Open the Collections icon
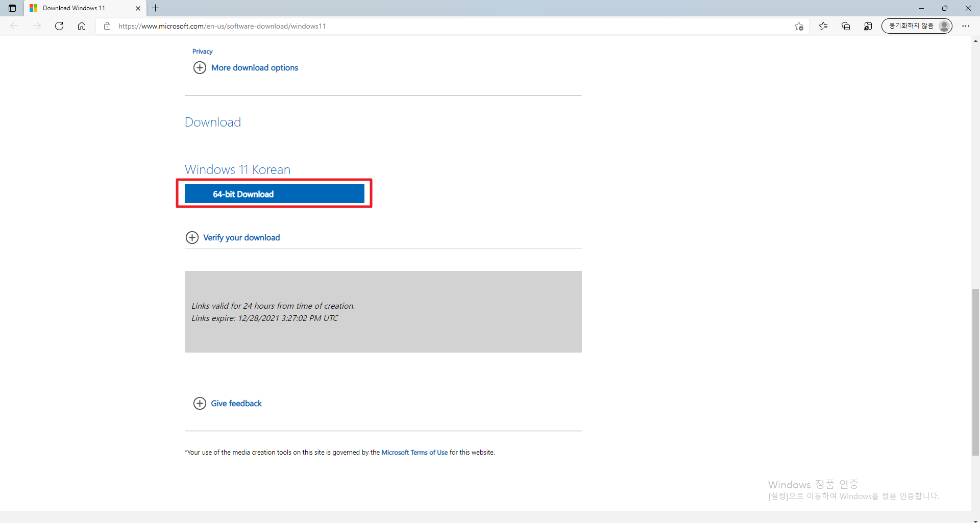 tap(846, 26)
